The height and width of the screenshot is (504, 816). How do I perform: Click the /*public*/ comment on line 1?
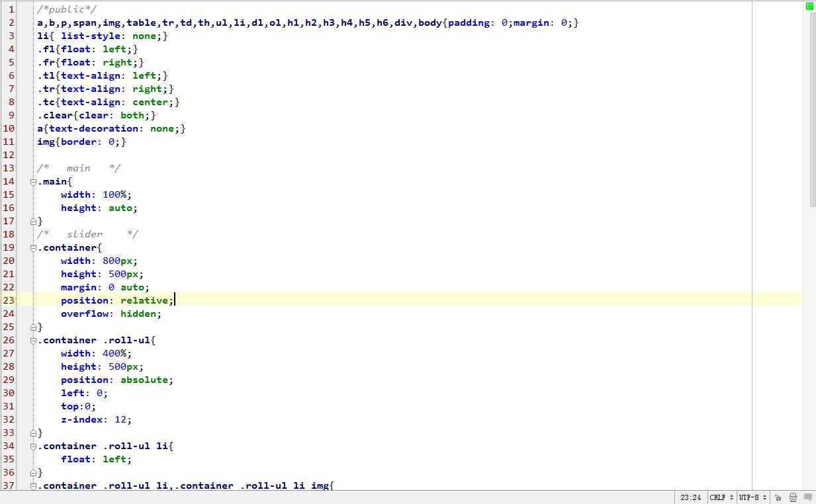coord(67,9)
